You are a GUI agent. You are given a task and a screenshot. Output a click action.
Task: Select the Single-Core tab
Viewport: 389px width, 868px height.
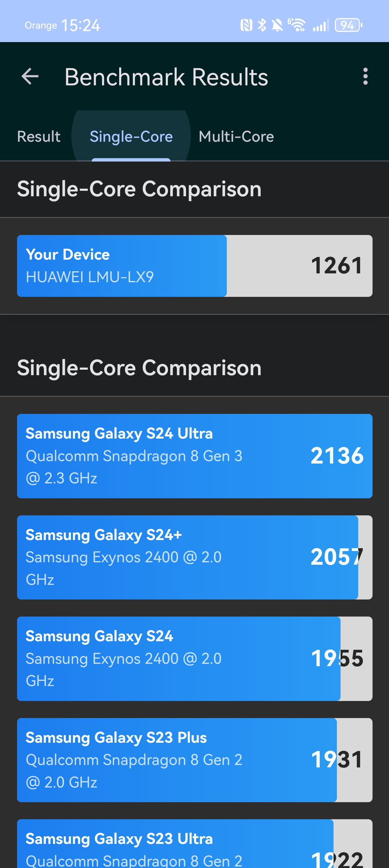point(131,137)
